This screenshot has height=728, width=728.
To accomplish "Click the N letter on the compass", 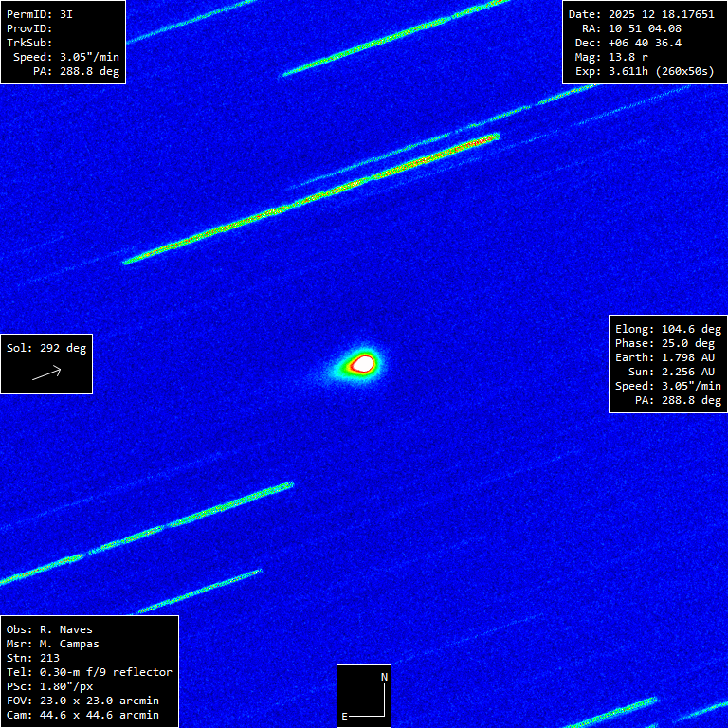I will pos(384,677).
